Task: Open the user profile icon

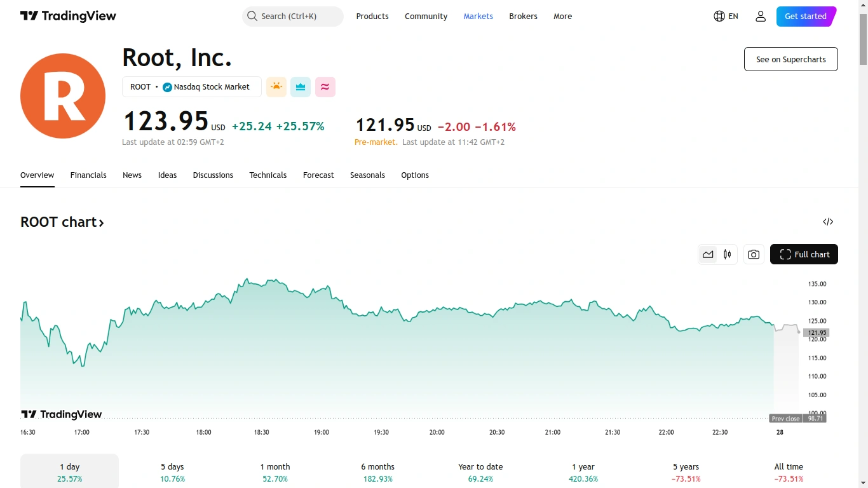Action: pos(761,17)
